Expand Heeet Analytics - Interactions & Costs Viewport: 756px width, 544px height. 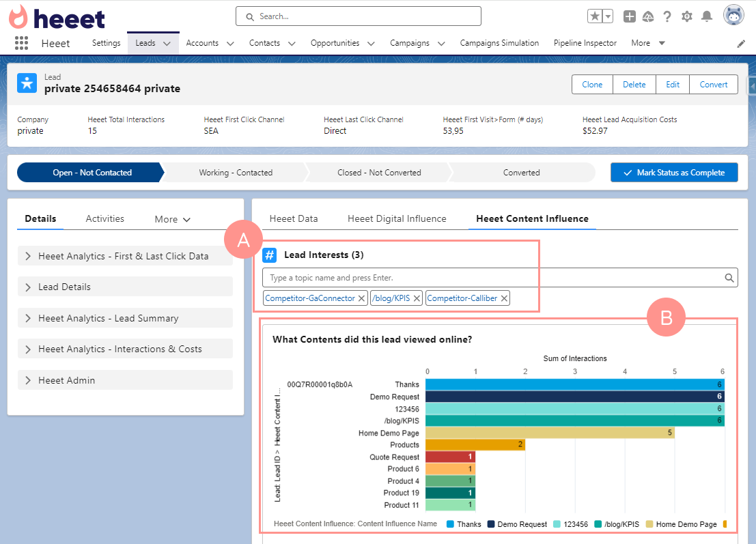(x=126, y=349)
